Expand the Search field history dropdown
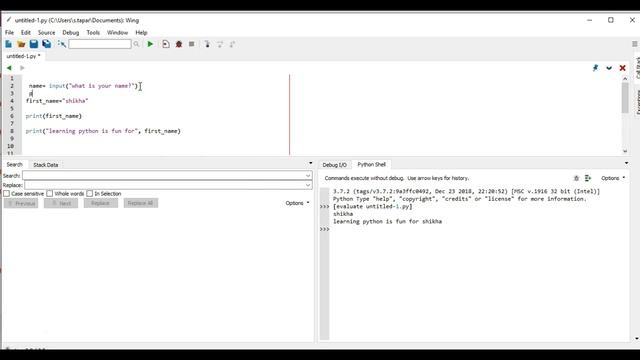 click(308, 176)
